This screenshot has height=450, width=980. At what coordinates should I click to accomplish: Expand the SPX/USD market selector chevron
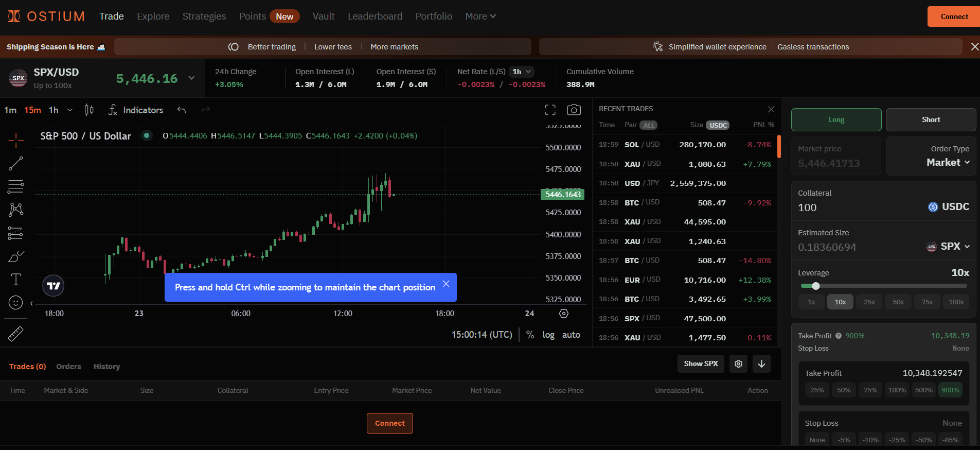pyautogui.click(x=191, y=78)
